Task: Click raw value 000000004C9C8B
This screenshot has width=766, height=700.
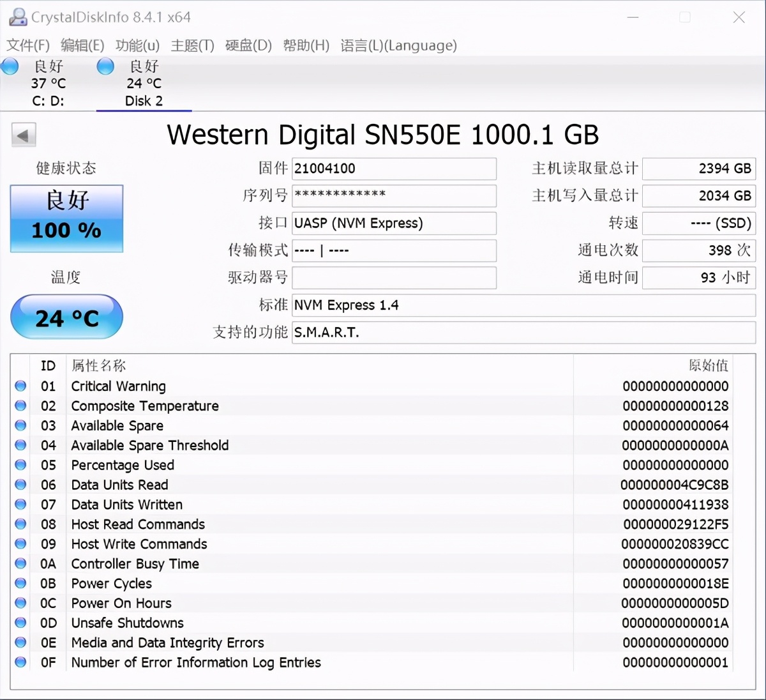Action: pos(675,485)
